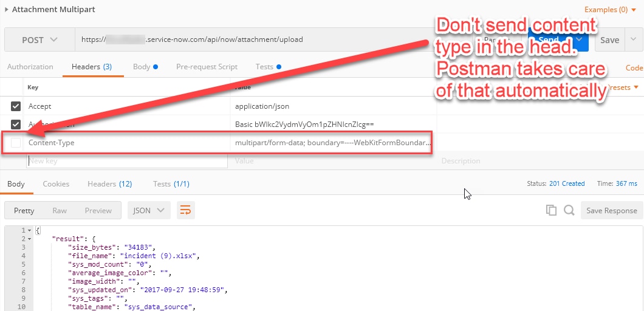Click the Save Response button

tap(612, 210)
